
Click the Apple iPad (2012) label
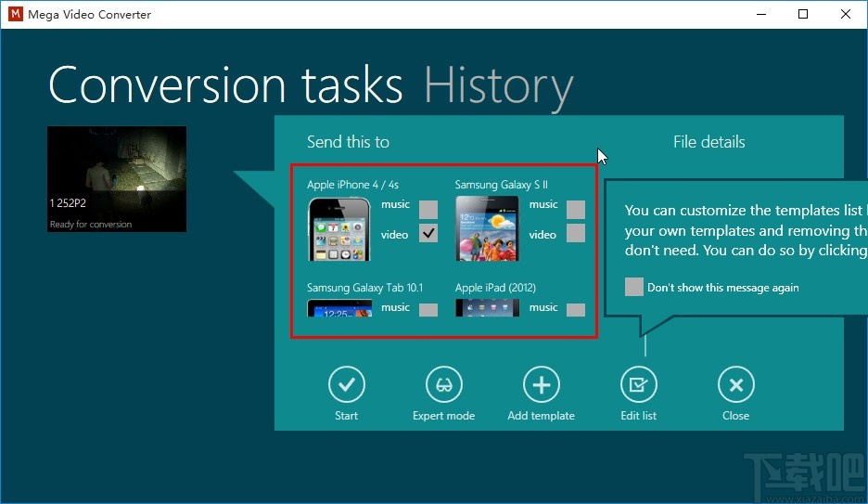coord(495,288)
